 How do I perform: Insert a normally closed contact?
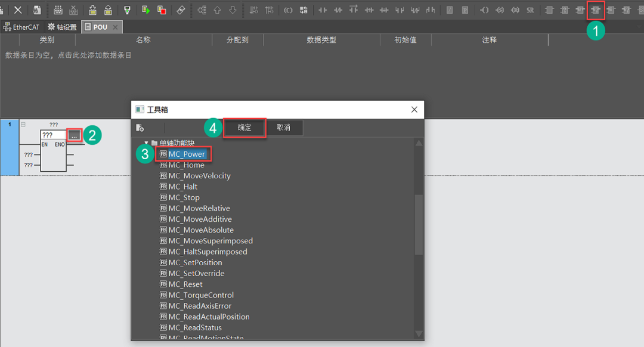click(x=338, y=10)
